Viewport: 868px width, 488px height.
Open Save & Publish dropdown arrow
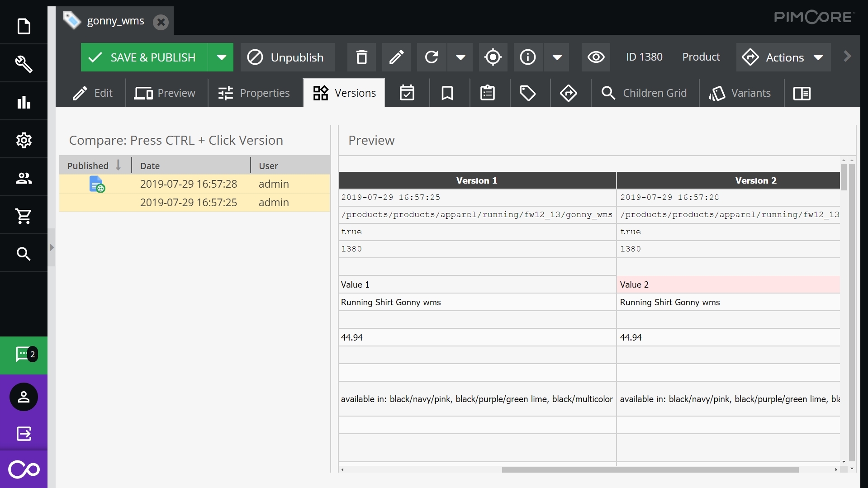click(x=221, y=57)
